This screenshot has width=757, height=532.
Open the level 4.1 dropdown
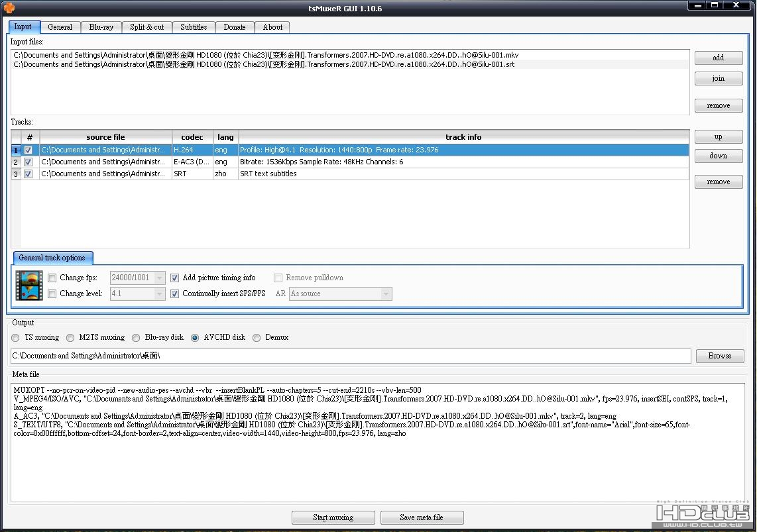click(x=138, y=293)
